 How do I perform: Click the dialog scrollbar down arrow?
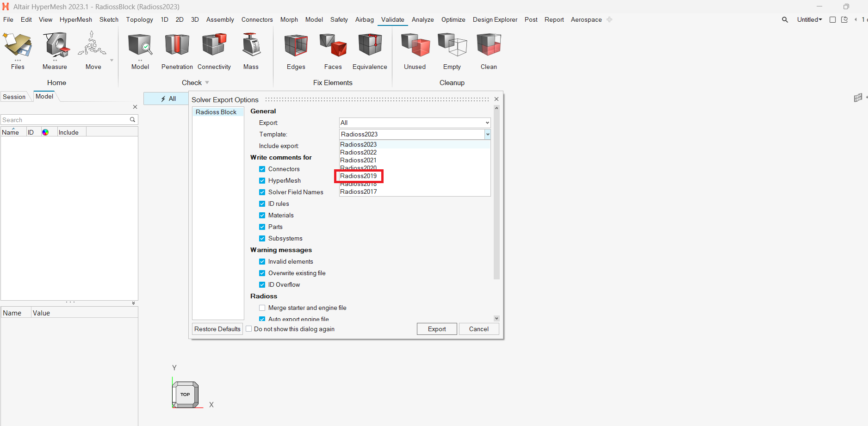pos(496,318)
